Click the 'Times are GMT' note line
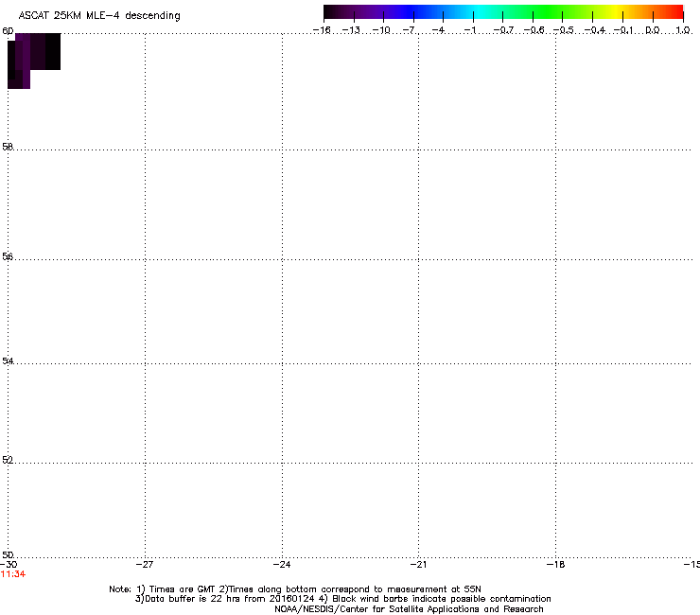Screen dimensions: 700x615 pyautogui.click(x=295, y=589)
